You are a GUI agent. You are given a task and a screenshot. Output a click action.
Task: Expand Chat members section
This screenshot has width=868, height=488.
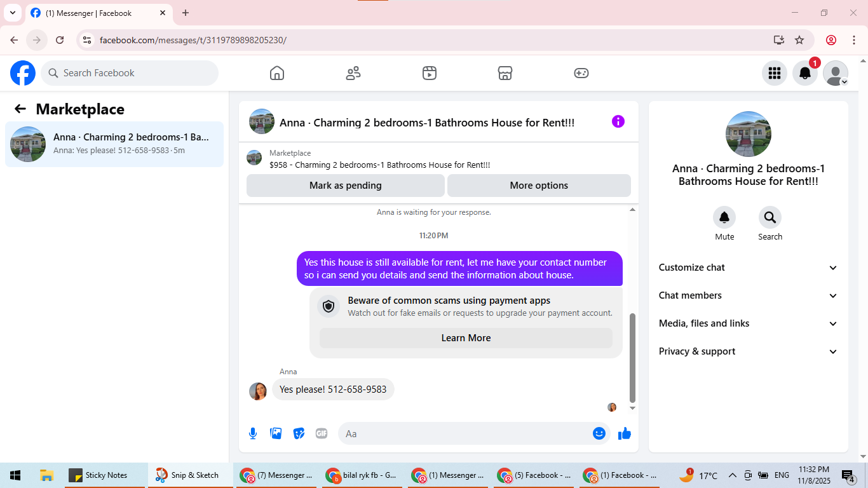click(749, 295)
